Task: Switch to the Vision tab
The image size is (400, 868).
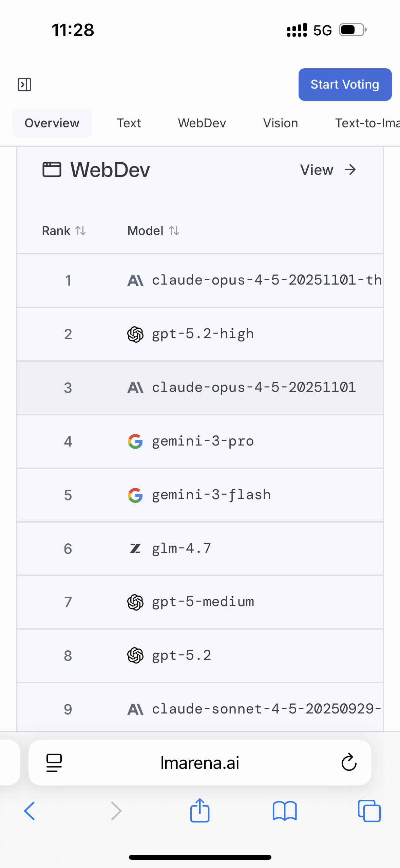Action: pyautogui.click(x=280, y=123)
